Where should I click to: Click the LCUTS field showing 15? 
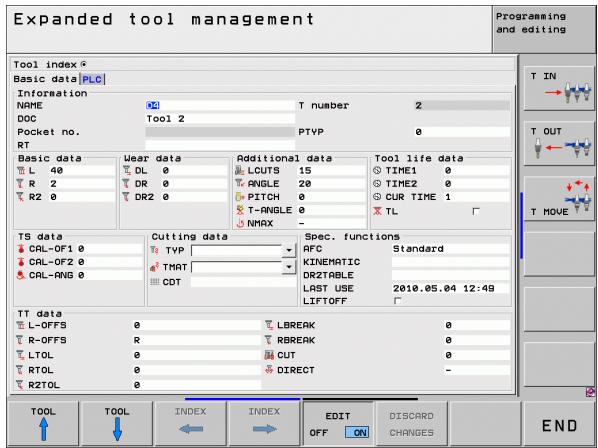[331, 170]
